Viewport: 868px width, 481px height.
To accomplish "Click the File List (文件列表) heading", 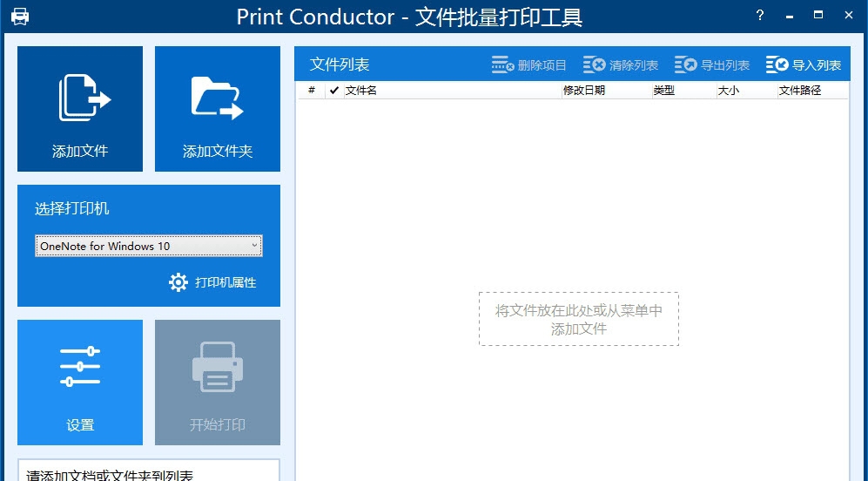I will (x=340, y=64).
